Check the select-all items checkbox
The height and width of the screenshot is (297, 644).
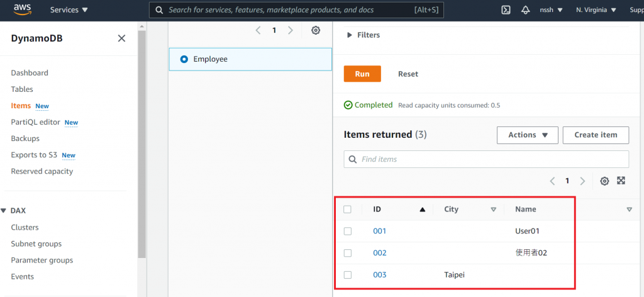coord(347,209)
